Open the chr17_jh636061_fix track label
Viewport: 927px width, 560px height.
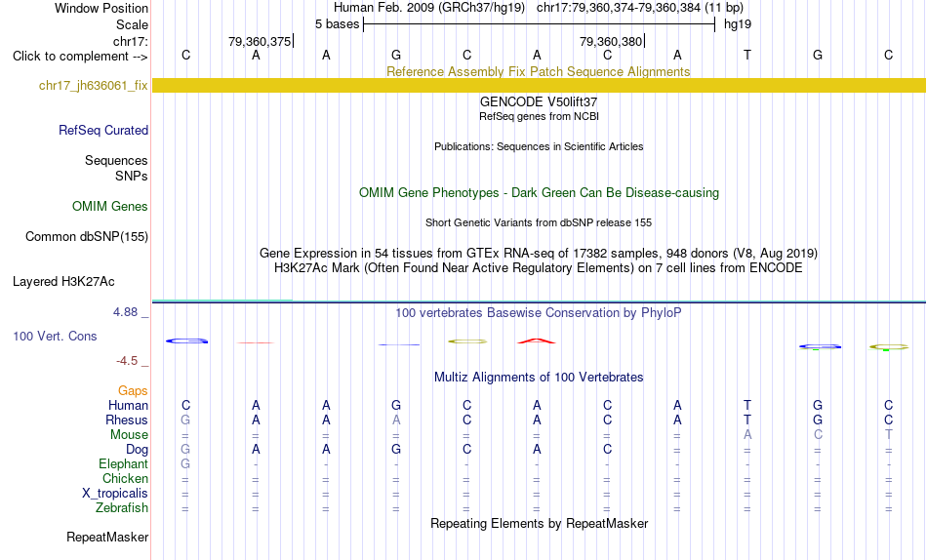(94, 85)
